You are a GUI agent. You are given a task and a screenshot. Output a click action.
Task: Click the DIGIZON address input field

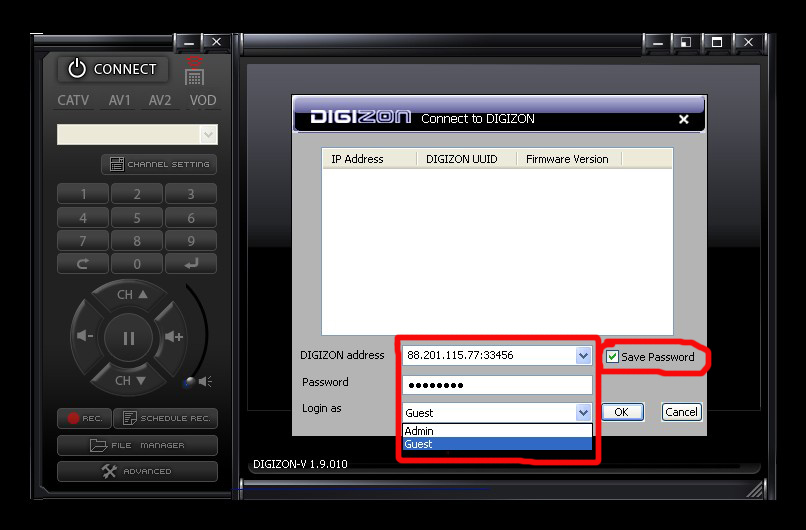pos(488,355)
